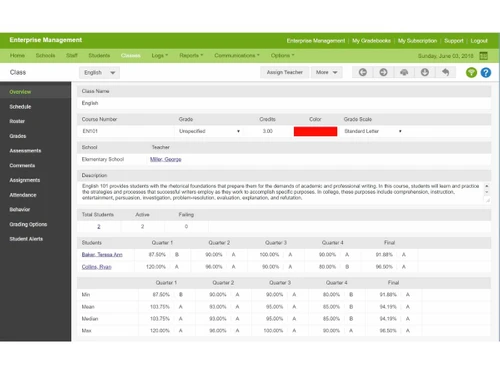Open the Grade Scale dropdown Standard Letter
The width and height of the screenshot is (500, 375).
click(373, 131)
